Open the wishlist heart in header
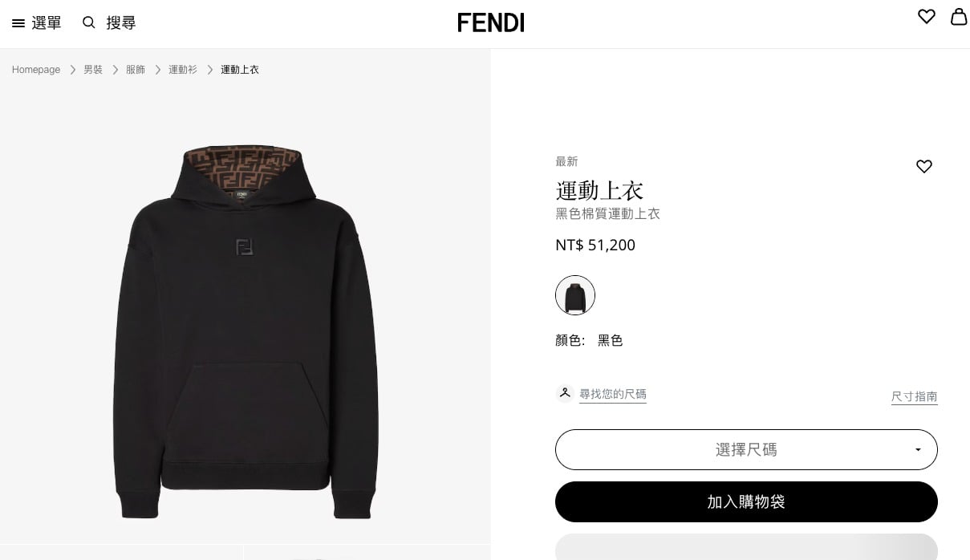Viewport: 970px width, 560px height. (927, 17)
